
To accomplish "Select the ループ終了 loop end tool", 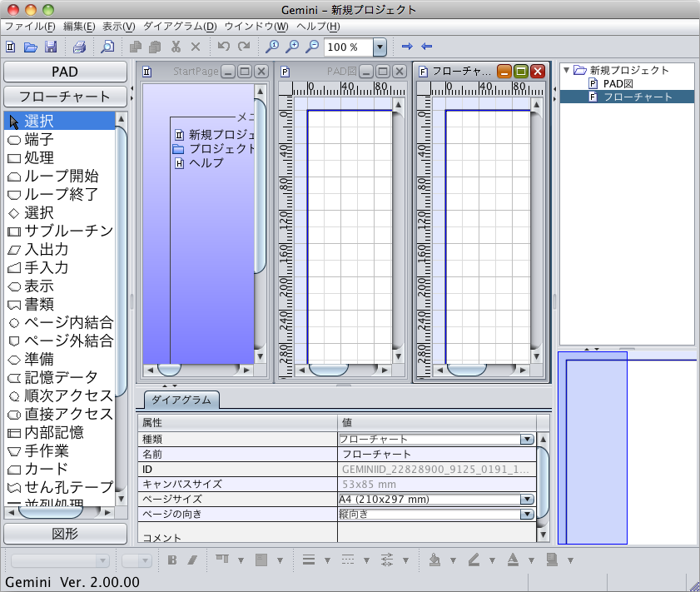I will [x=59, y=194].
